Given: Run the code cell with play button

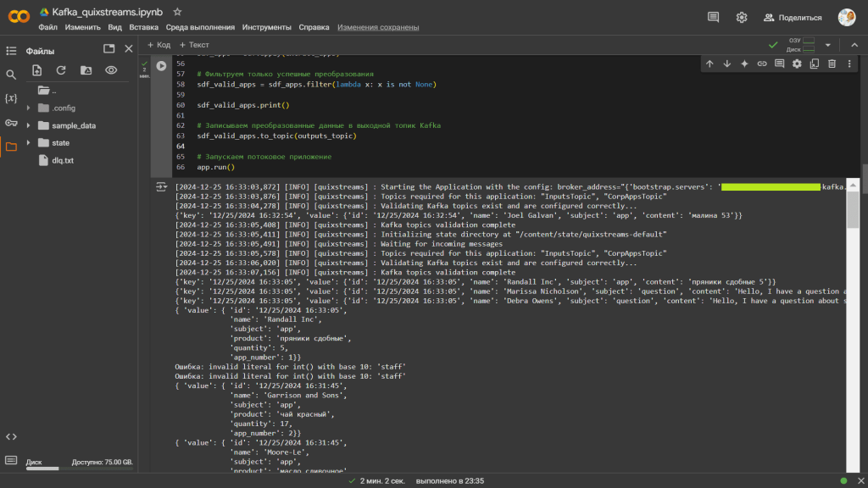Looking at the screenshot, I should pos(161,65).
